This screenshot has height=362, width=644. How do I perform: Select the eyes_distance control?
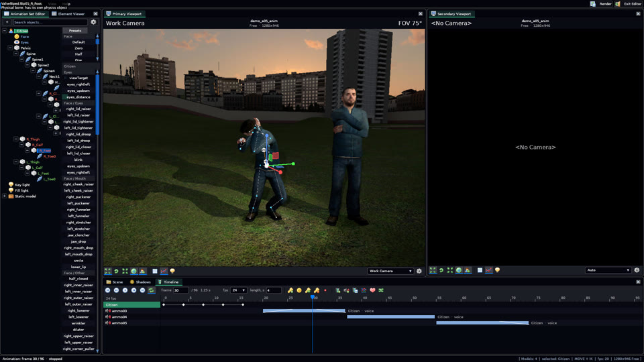point(78,97)
